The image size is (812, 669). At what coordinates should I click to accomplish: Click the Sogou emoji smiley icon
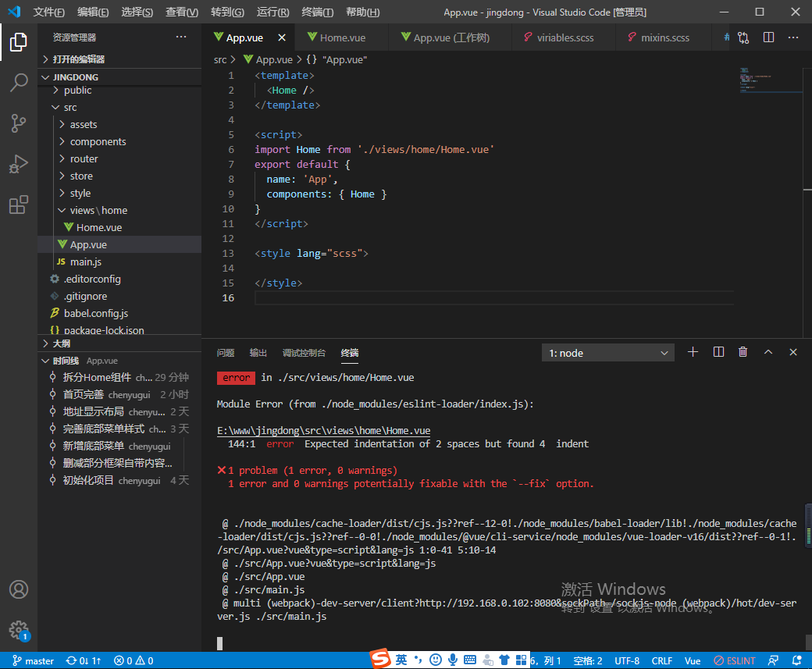436,660
